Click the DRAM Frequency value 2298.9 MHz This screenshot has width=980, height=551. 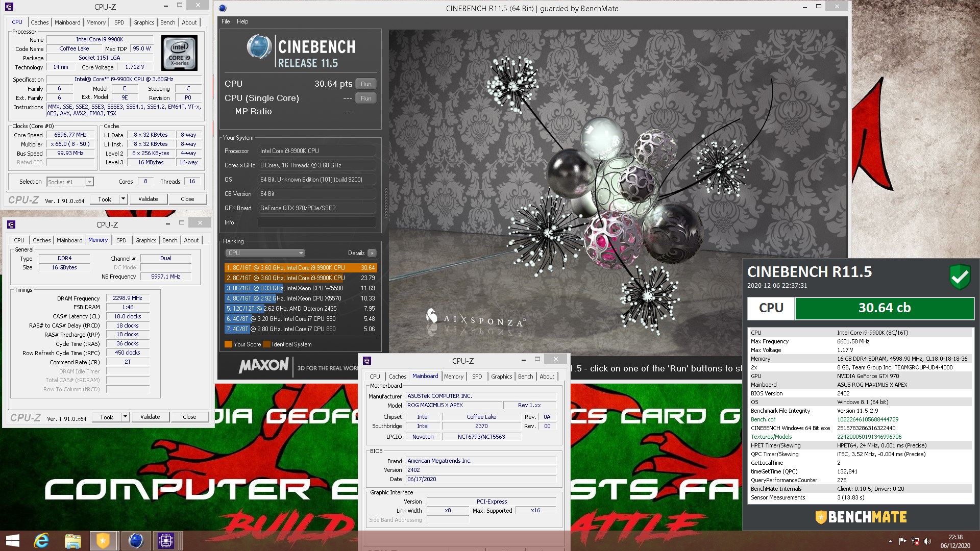(128, 298)
